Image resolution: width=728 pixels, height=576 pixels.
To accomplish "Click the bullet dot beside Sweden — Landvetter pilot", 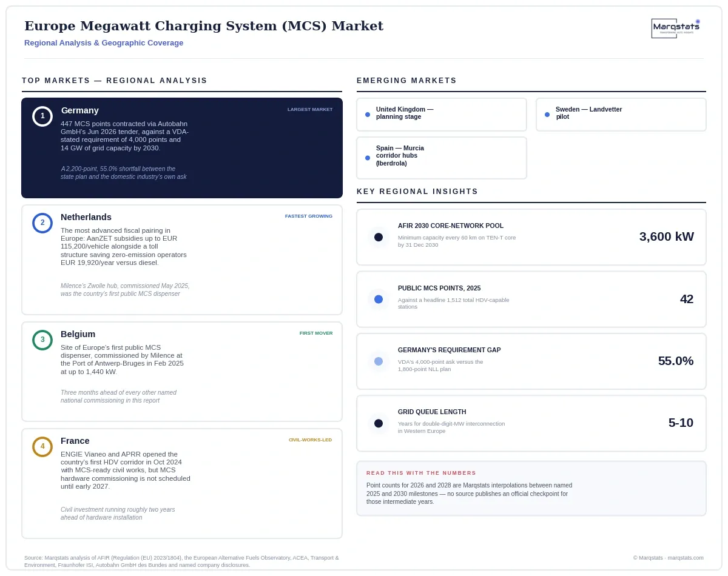I will (x=547, y=114).
